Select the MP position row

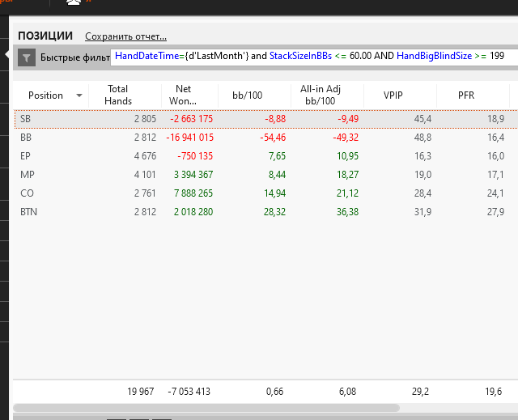pyautogui.click(x=266, y=174)
